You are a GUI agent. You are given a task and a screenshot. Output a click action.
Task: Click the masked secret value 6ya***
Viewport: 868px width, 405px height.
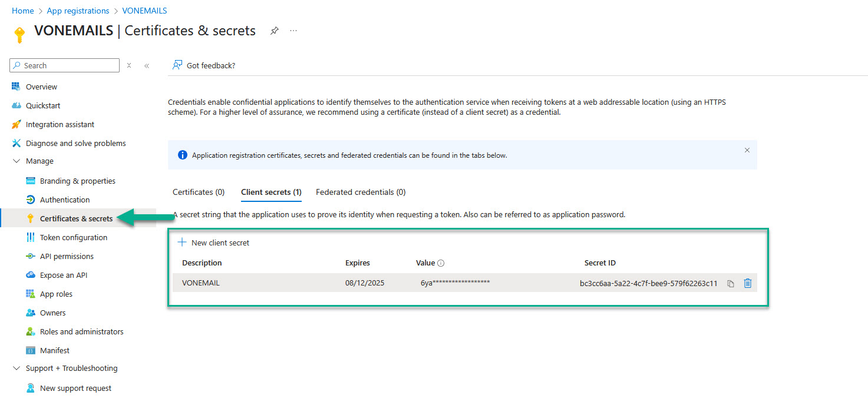(x=455, y=283)
